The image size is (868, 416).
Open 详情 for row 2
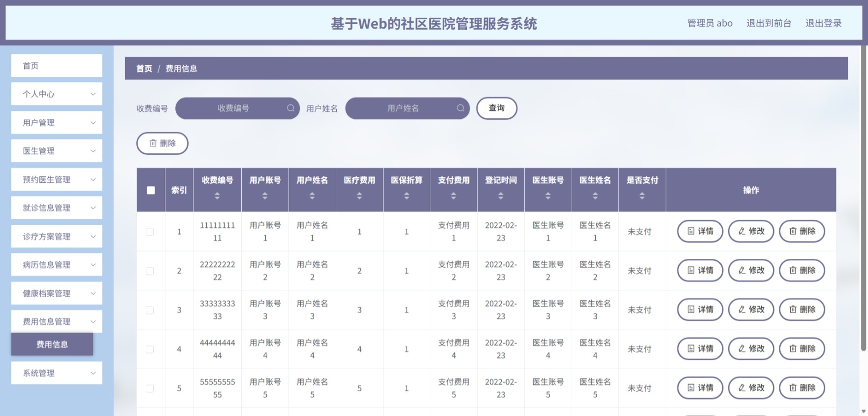[700, 270]
